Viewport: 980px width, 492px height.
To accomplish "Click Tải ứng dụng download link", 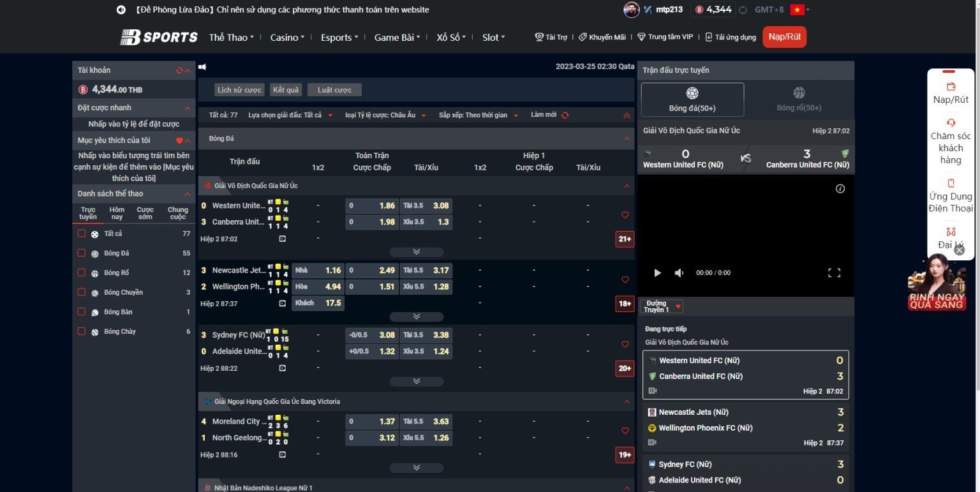I will point(730,37).
